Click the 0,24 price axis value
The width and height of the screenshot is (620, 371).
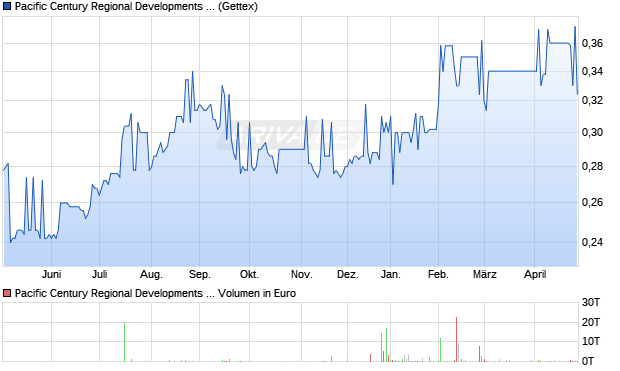pos(592,242)
